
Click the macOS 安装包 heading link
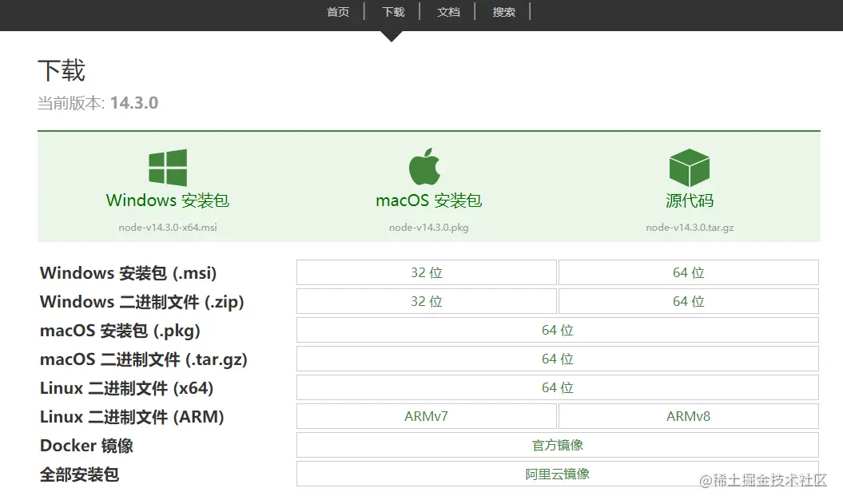[x=428, y=200]
